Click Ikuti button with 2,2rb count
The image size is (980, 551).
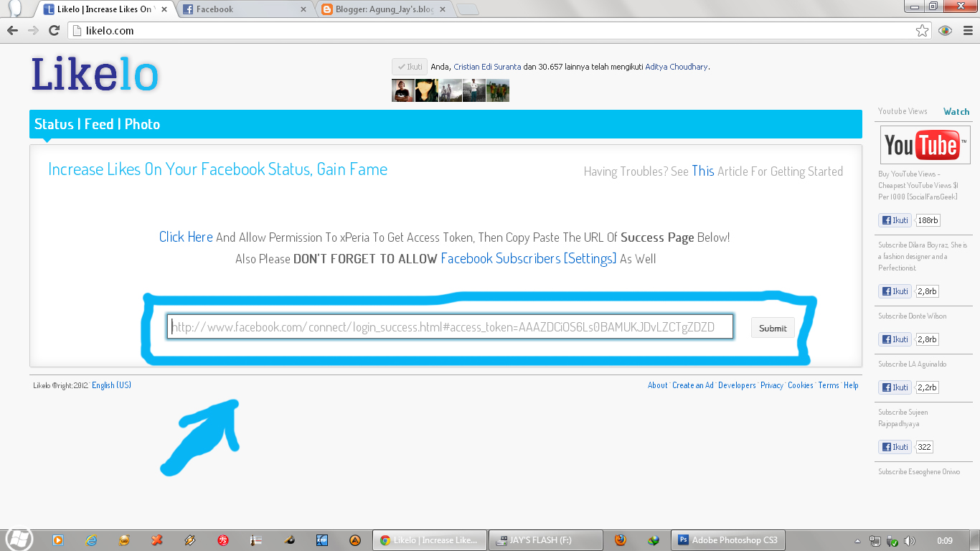coord(895,387)
